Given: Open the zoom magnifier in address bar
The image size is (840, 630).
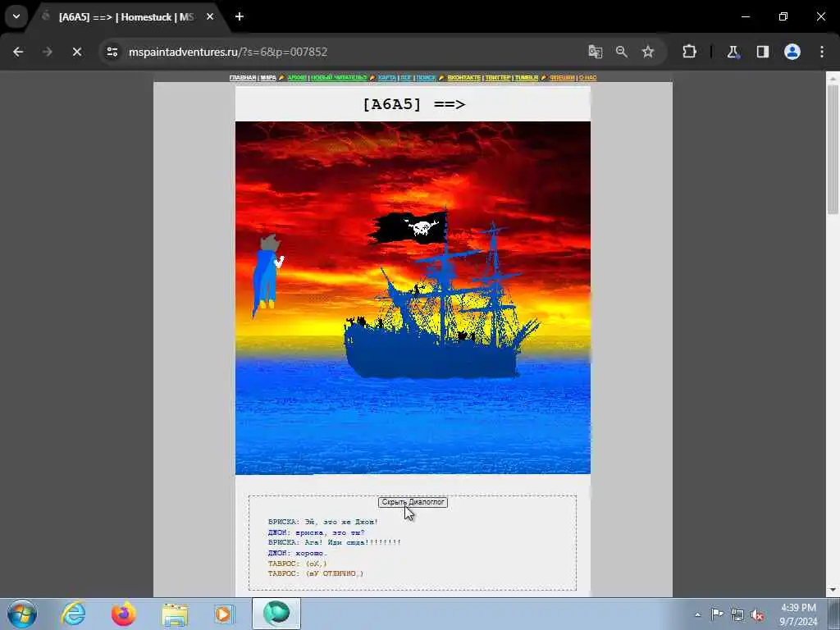Looking at the screenshot, I should tap(622, 52).
